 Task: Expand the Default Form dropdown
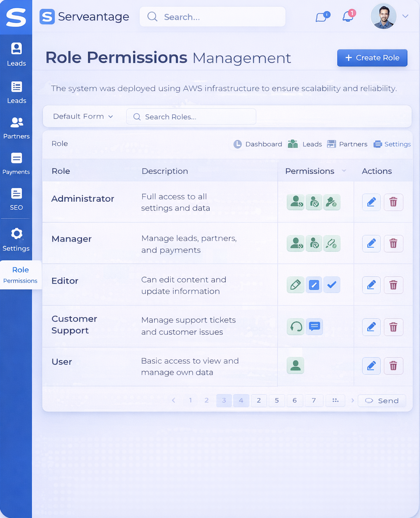point(83,116)
